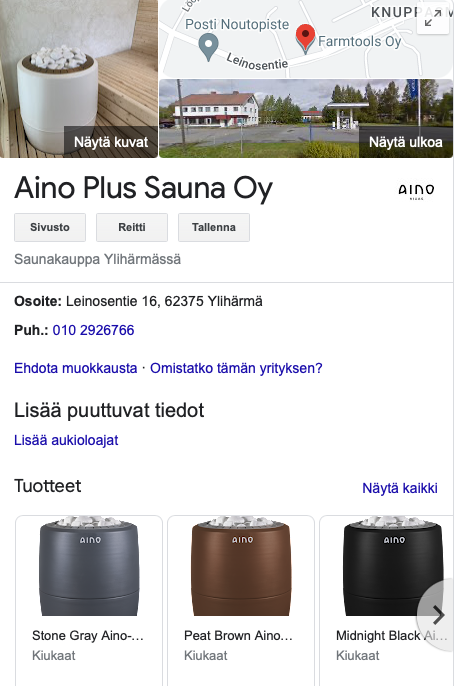Expand the map with the fullscreen arrows icon
This screenshot has height=686, width=454.
[x=433, y=18]
